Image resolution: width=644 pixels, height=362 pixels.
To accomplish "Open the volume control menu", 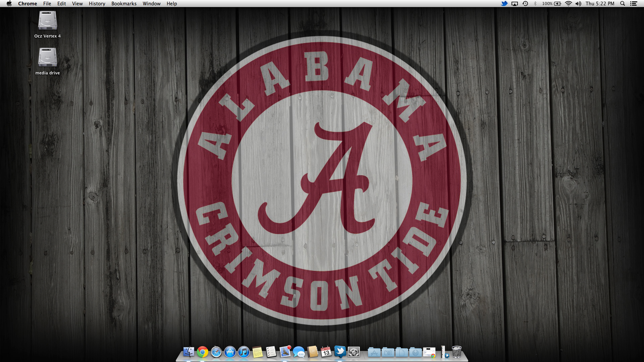I will coord(578,4).
